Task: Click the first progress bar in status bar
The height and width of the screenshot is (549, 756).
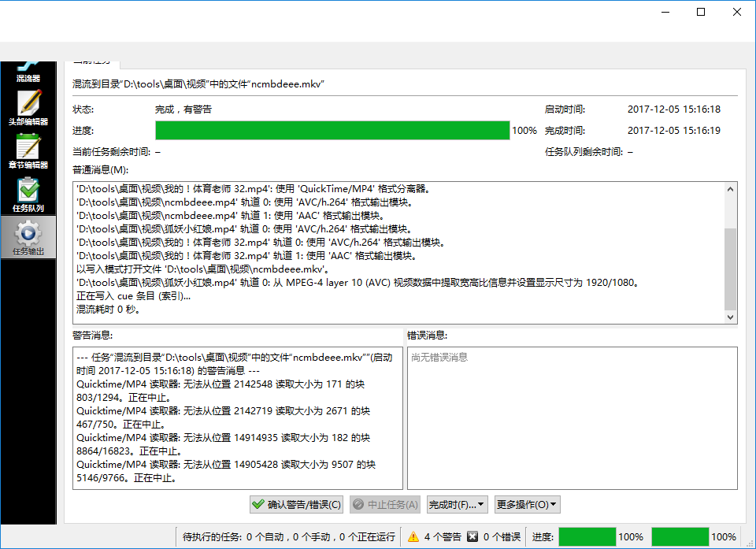Action: click(587, 536)
